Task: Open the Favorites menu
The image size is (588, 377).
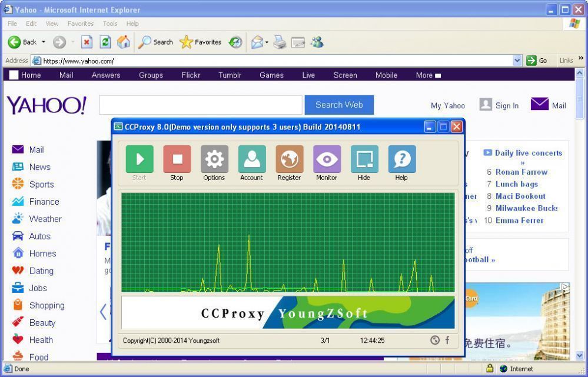Action: tap(81, 24)
